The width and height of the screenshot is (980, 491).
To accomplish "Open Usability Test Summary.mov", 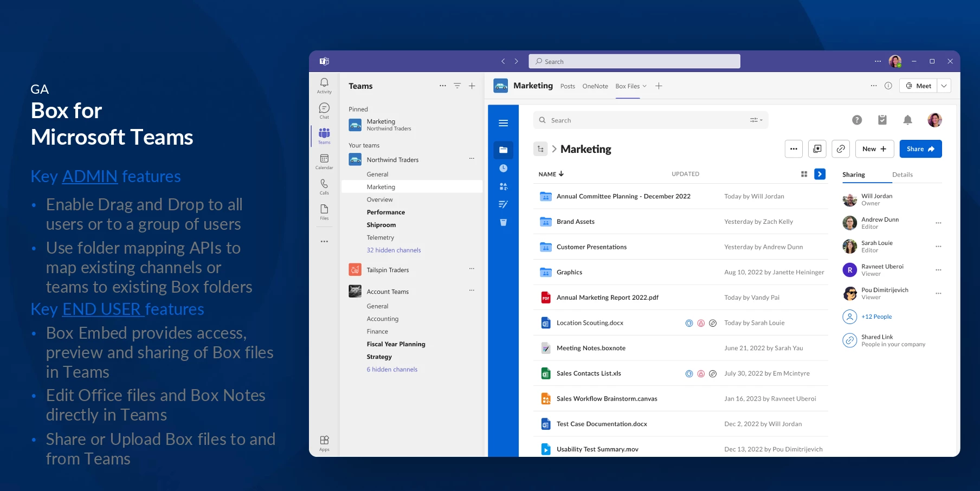I will click(x=597, y=449).
